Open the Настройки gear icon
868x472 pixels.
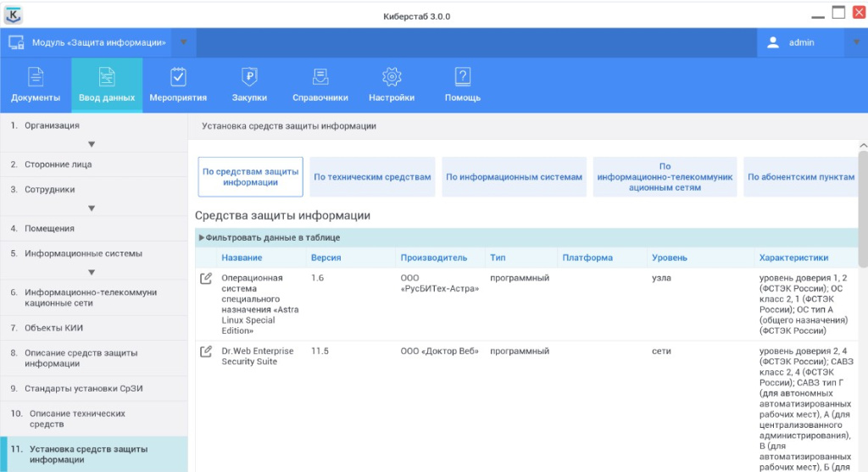click(x=392, y=77)
